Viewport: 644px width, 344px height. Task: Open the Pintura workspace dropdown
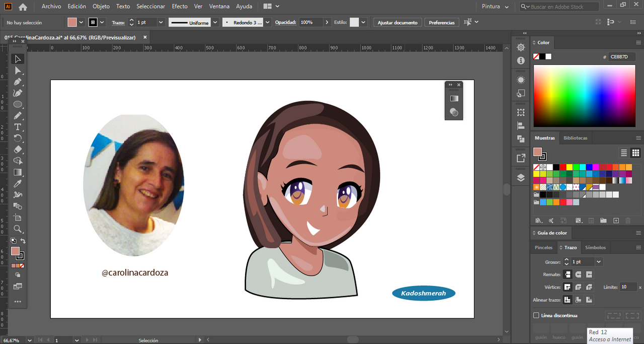tap(495, 7)
